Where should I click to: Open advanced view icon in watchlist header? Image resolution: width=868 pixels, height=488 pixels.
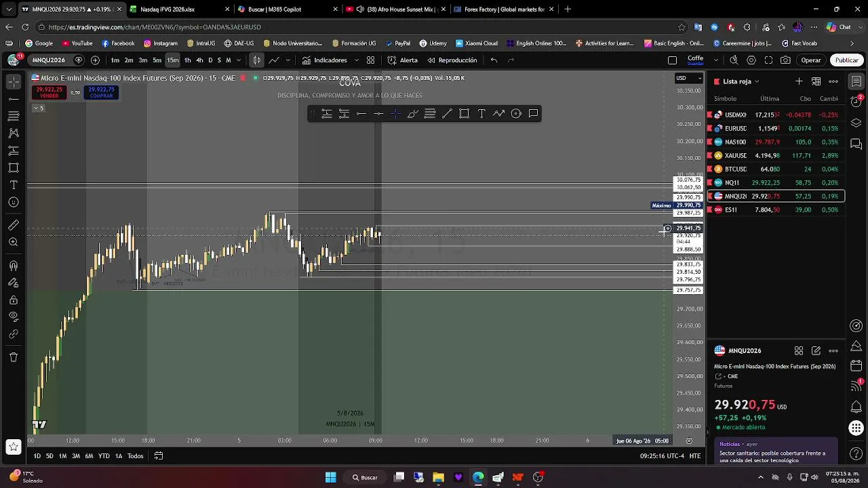point(816,81)
